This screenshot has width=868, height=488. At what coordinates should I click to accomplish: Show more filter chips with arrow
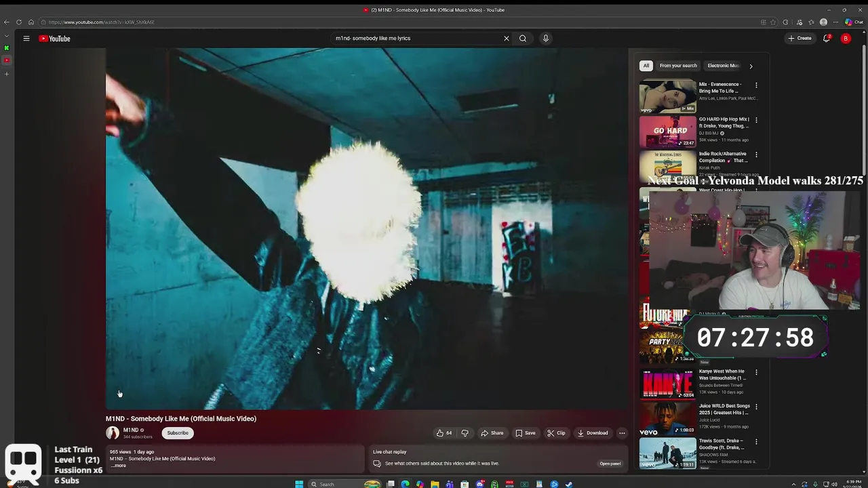751,66
